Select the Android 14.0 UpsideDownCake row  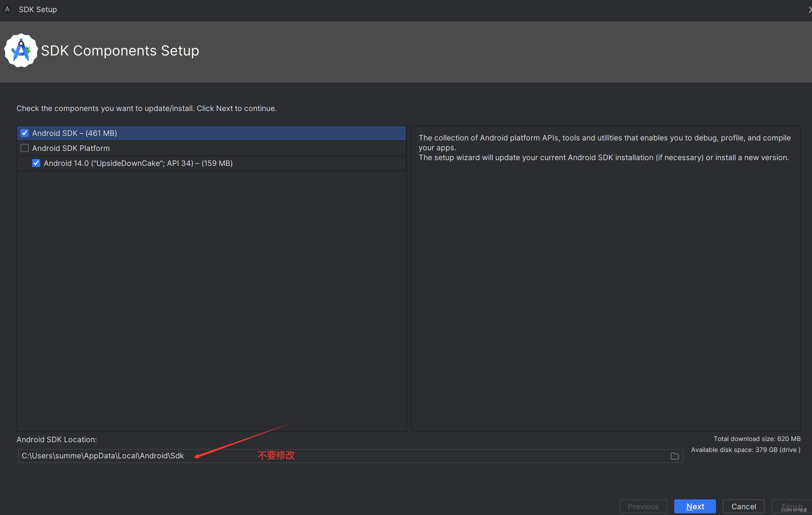211,163
